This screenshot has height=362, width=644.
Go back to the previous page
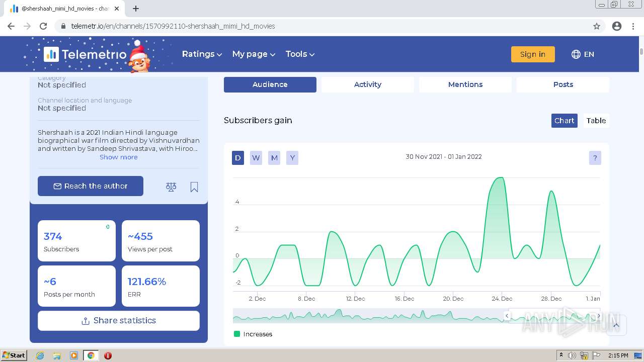[x=11, y=26]
